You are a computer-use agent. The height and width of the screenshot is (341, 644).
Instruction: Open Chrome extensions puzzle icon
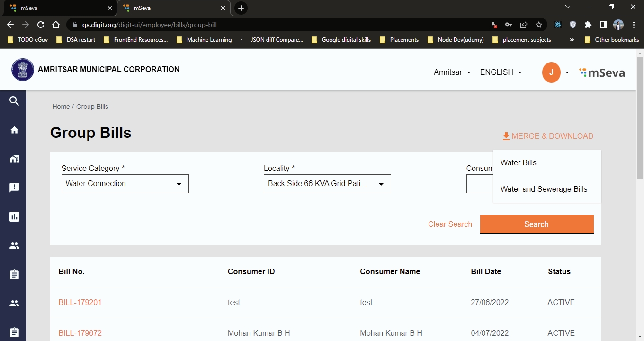point(588,25)
